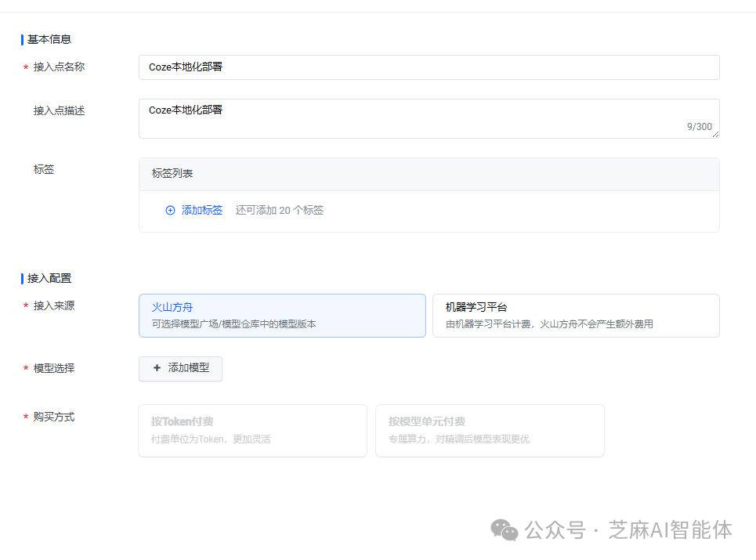756x560 pixels.
Task: Click the 购买方式 field label
Action: 54,417
